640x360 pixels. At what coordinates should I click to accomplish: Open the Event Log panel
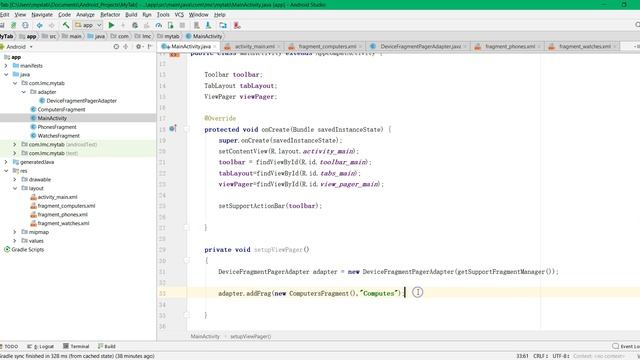pyautogui.click(x=626, y=346)
